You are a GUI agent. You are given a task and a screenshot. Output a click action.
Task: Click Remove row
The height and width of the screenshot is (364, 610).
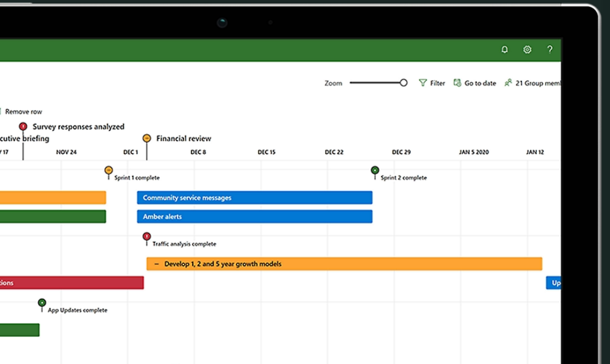23,111
